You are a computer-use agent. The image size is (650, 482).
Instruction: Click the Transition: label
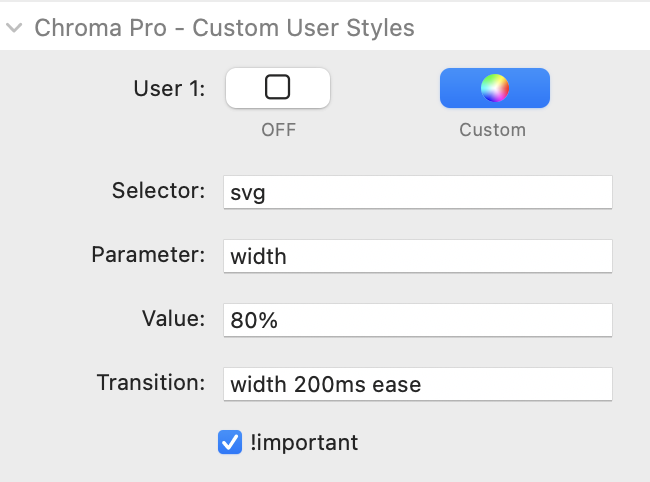151,382
